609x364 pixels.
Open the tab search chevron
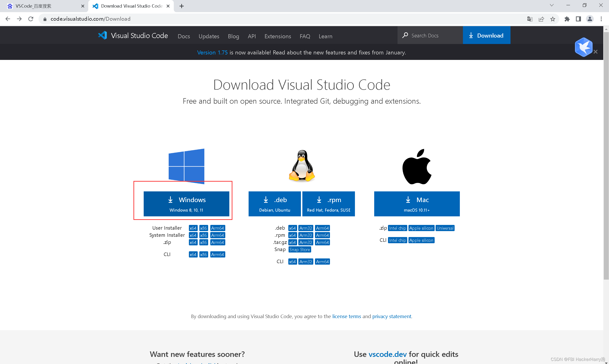point(552,5)
